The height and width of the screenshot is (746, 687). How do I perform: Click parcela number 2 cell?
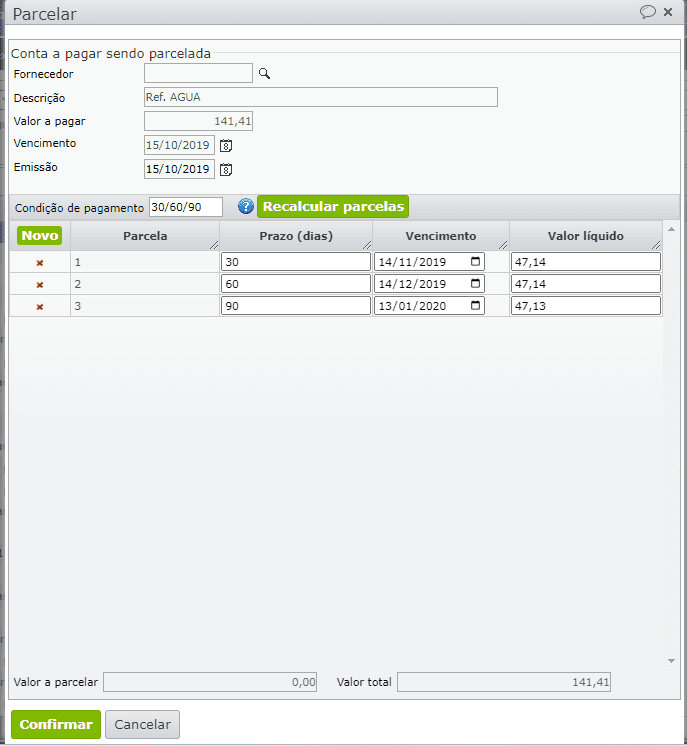[145, 284]
